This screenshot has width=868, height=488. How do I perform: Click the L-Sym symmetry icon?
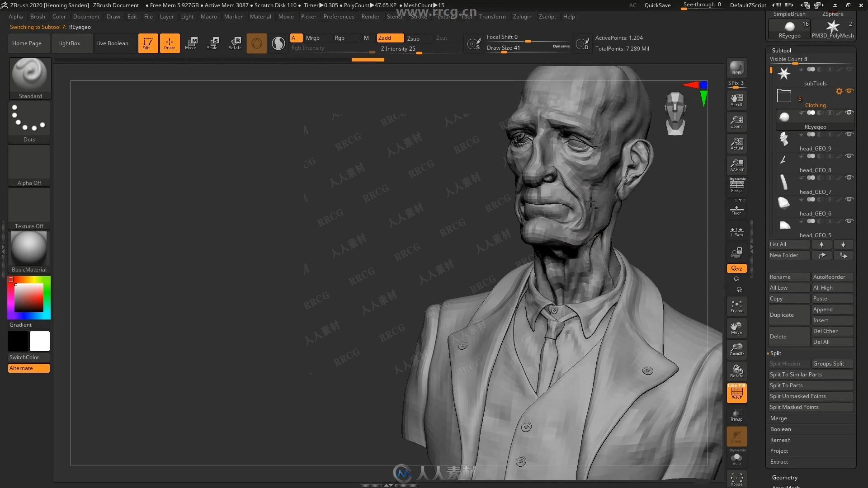click(736, 231)
